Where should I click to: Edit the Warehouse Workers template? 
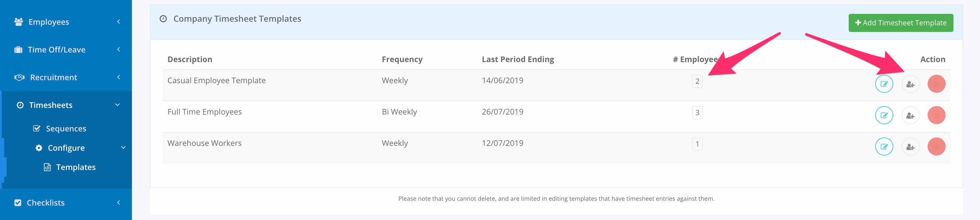pos(884,146)
